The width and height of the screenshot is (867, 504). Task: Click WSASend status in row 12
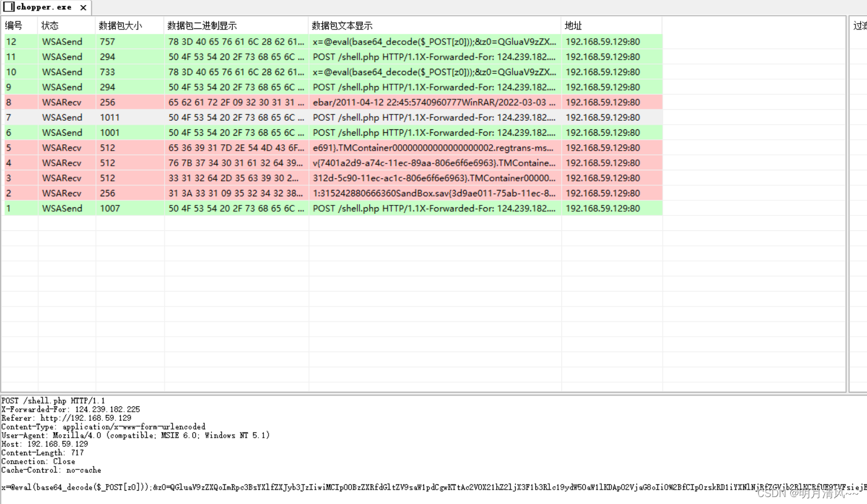click(x=62, y=42)
